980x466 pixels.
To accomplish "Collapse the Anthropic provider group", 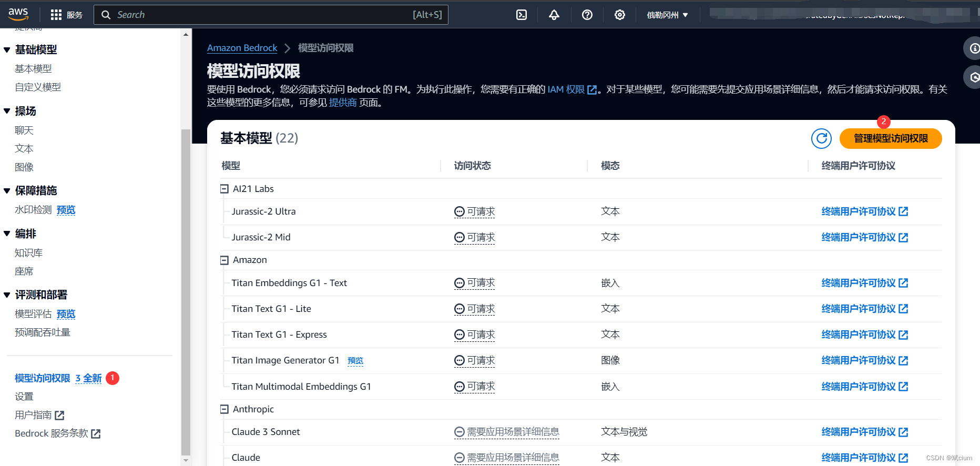I will pos(224,410).
